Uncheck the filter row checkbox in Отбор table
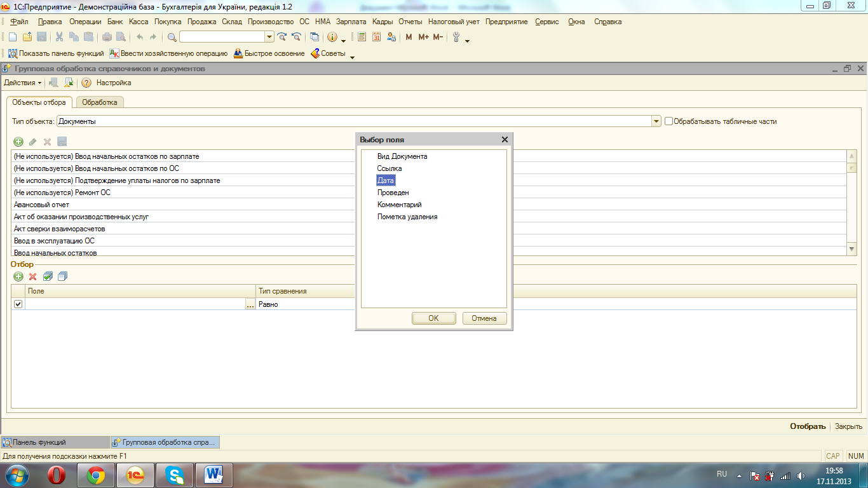Viewport: 868px width, 488px height. [18, 304]
